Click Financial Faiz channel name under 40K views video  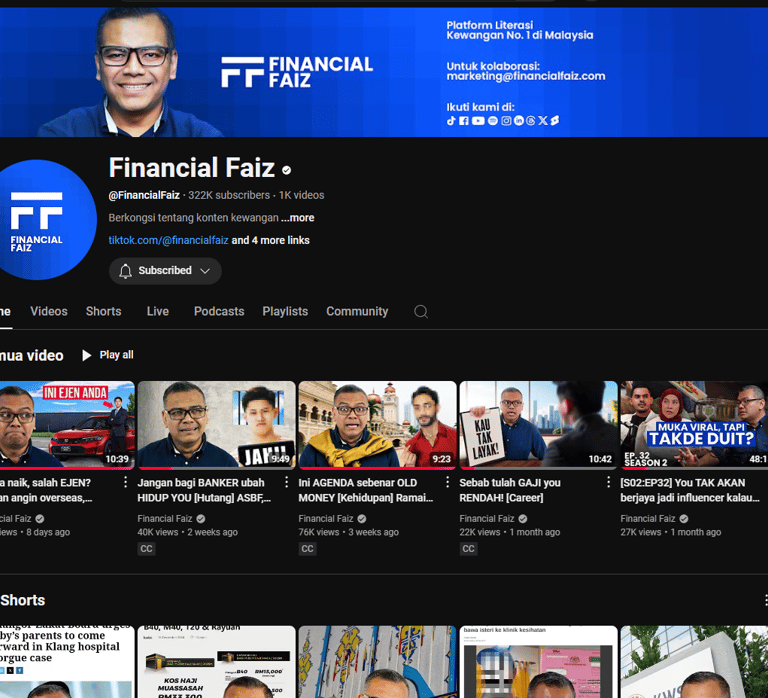(165, 519)
